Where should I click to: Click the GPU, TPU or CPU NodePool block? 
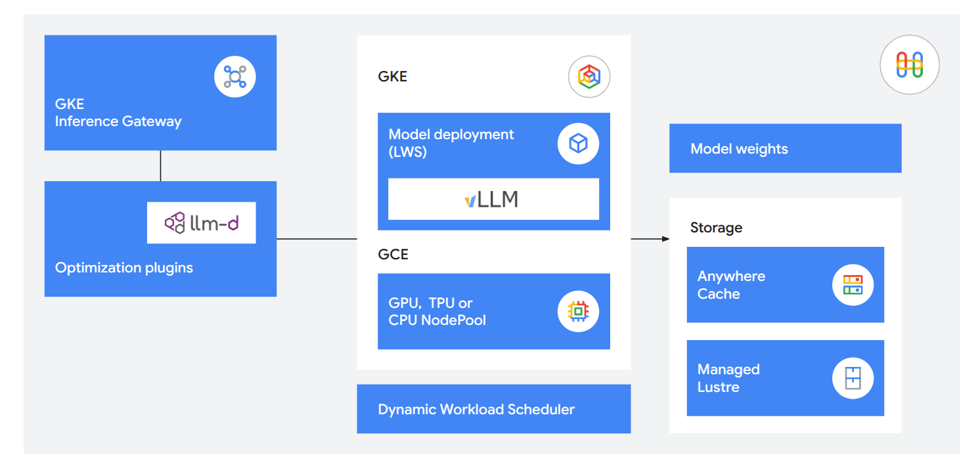pyautogui.click(x=460, y=311)
